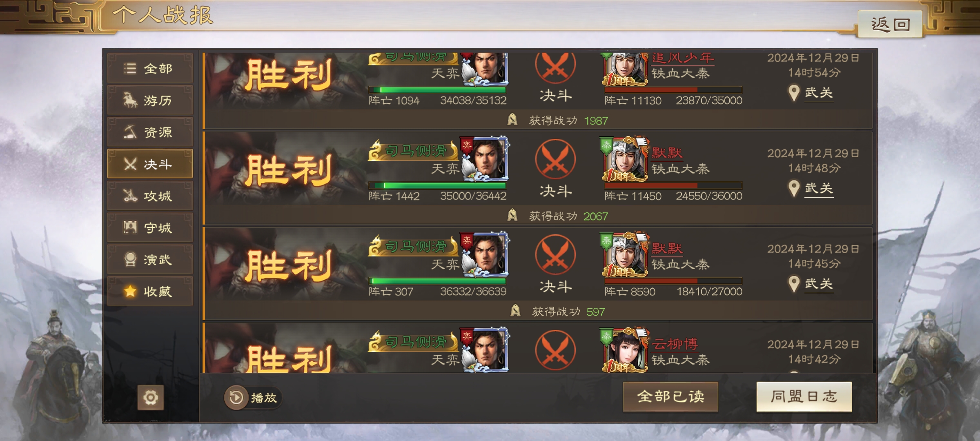Show the 收藏 favorites tab

click(150, 291)
